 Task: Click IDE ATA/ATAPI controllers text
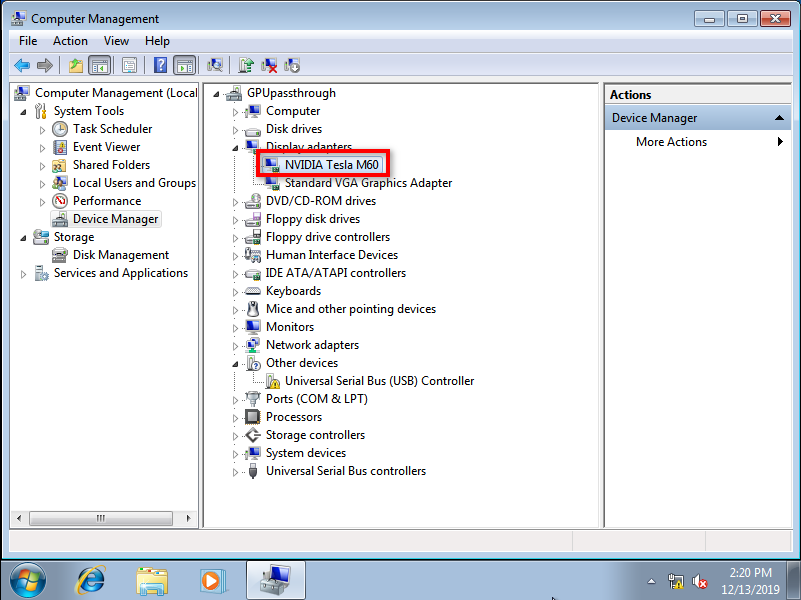pyautogui.click(x=336, y=273)
